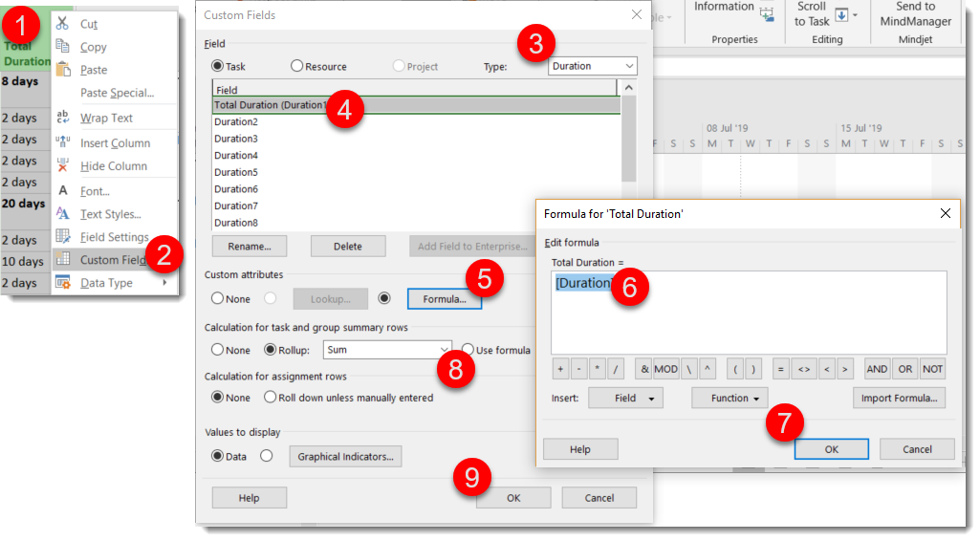Select the Resource radio button
Screen dimensions: 980x541
tap(297, 66)
